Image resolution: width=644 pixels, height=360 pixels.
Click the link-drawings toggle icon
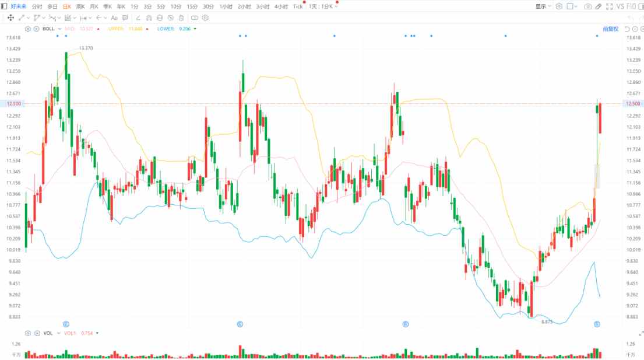(x=195, y=18)
